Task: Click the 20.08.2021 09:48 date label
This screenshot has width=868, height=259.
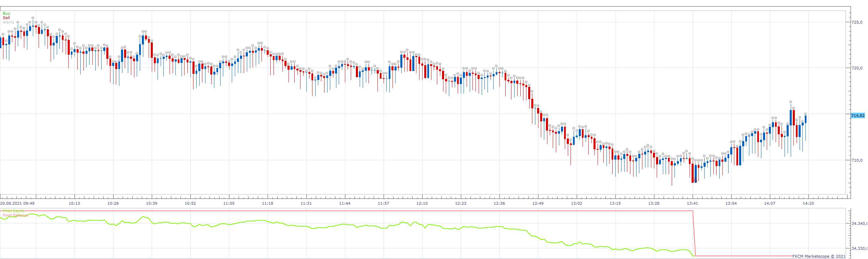Action: [17, 203]
